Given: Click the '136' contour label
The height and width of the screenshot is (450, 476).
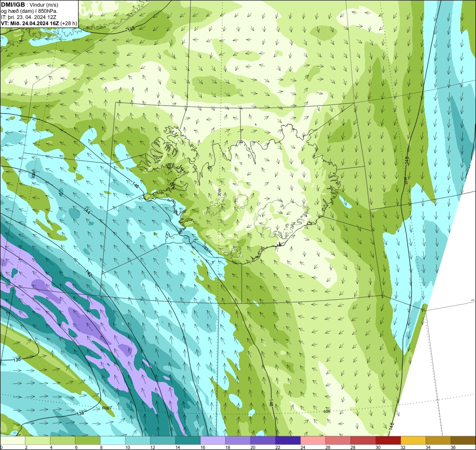Looking at the screenshot, I should [x=17, y=359].
